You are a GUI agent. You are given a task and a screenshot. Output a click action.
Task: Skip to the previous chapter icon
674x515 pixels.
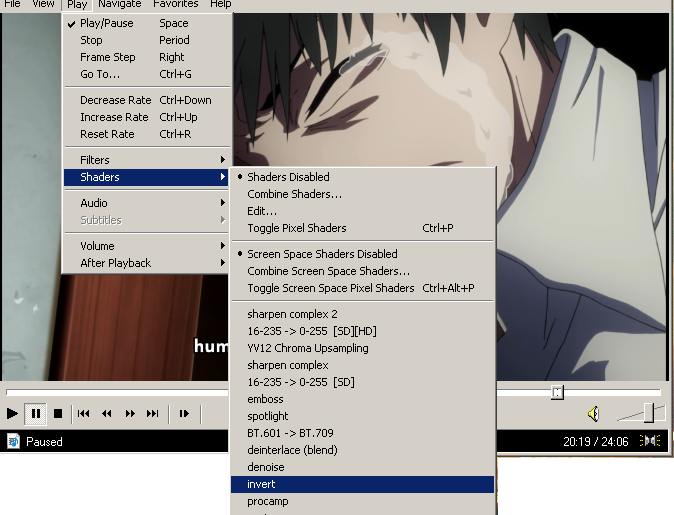coord(84,413)
